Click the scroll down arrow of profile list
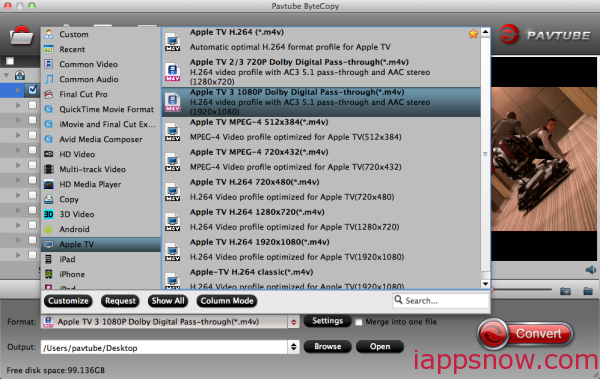Screen dimensions: 600x379 click(486, 284)
